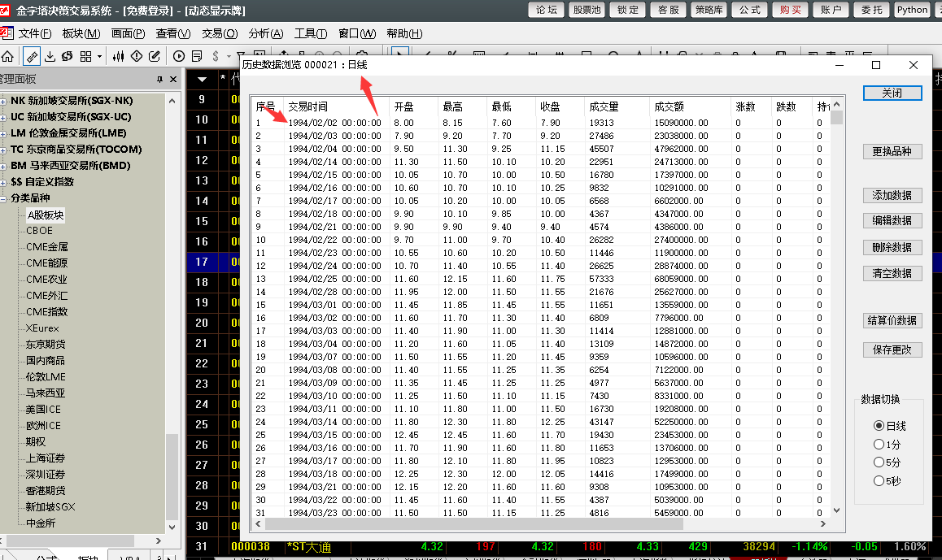
Task: Open the 论坛 button in title bar
Action: [546, 10]
